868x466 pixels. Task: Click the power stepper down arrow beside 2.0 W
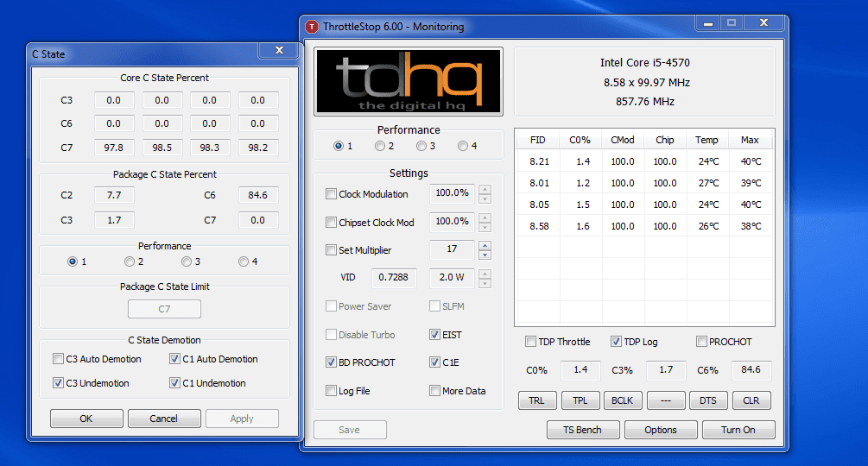pos(485,283)
